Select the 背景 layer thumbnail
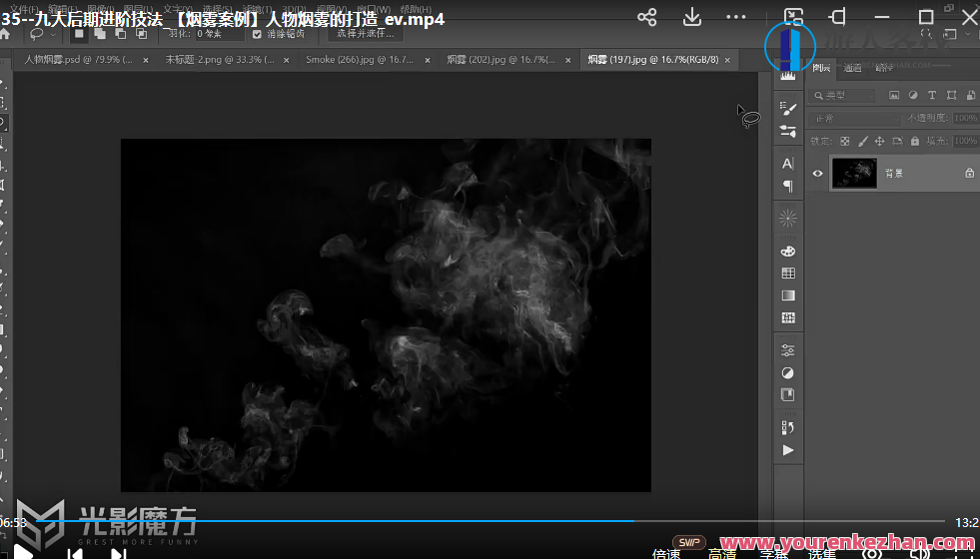 pos(854,173)
